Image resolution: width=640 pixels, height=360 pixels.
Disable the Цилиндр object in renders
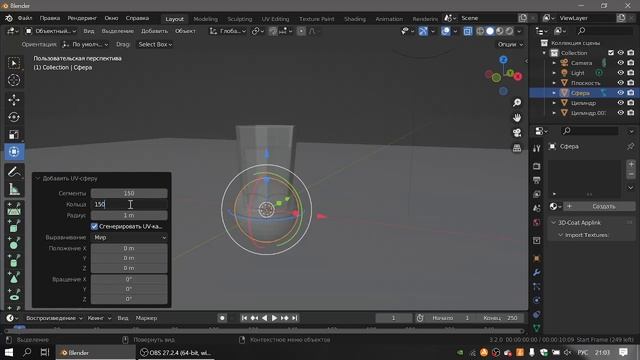pos(631,103)
